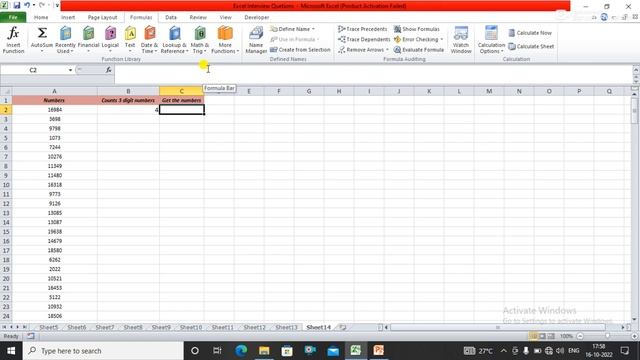
Task: Select cell B2 with value 4
Action: 128,110
